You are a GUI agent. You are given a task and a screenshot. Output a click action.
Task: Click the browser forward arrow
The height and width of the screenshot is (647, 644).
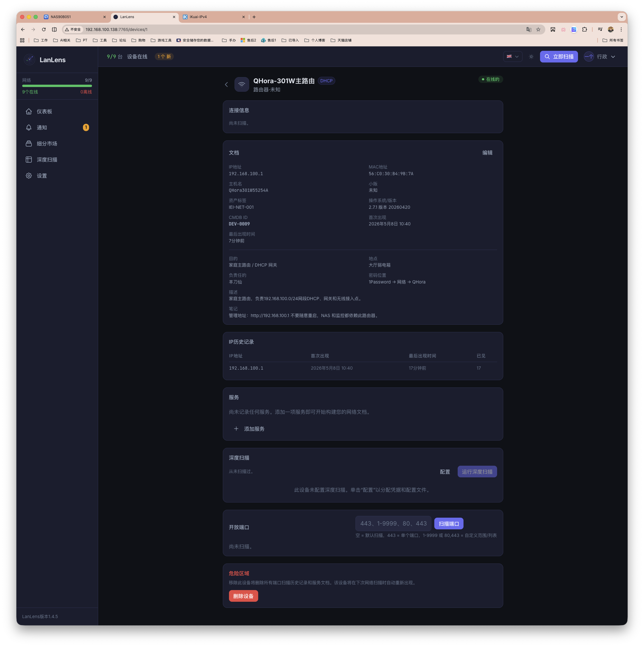coord(33,29)
